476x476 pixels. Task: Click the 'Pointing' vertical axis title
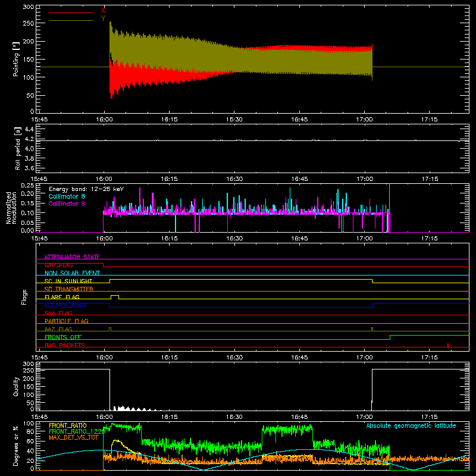pyautogui.click(x=16, y=59)
